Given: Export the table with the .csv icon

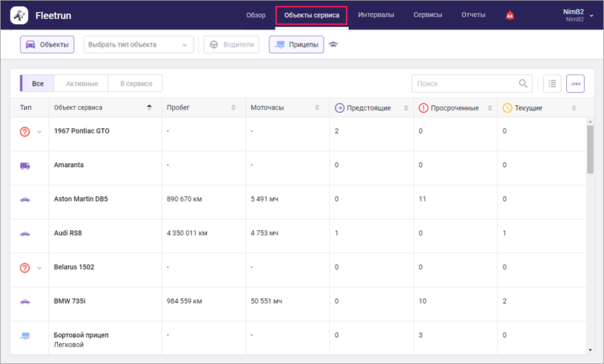Looking at the screenshot, I should point(575,84).
